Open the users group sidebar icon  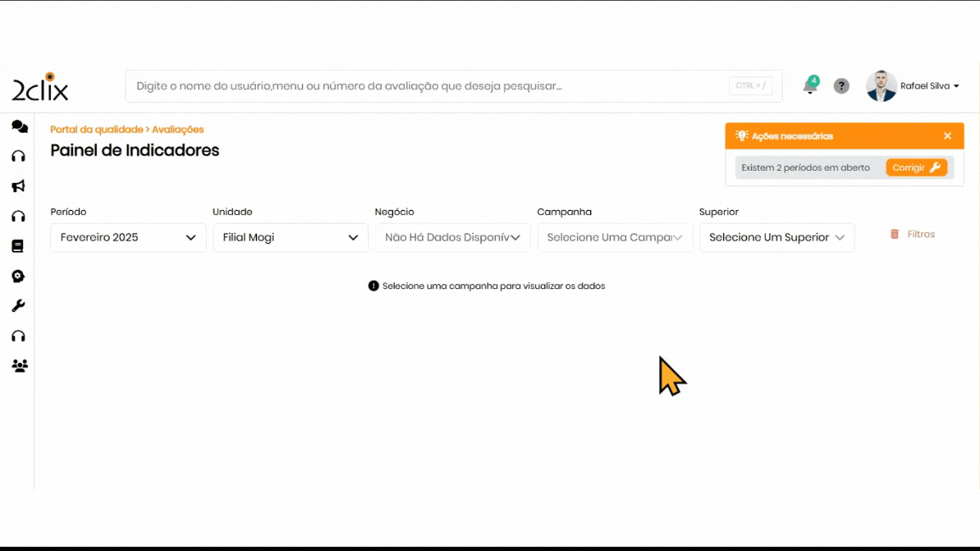[19, 366]
